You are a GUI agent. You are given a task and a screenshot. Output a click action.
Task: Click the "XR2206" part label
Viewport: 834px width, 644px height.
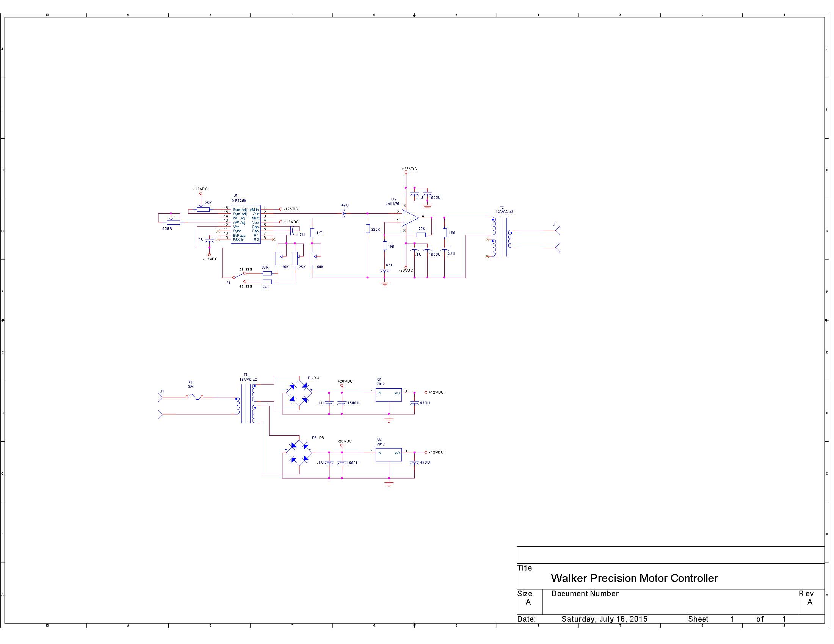click(239, 201)
